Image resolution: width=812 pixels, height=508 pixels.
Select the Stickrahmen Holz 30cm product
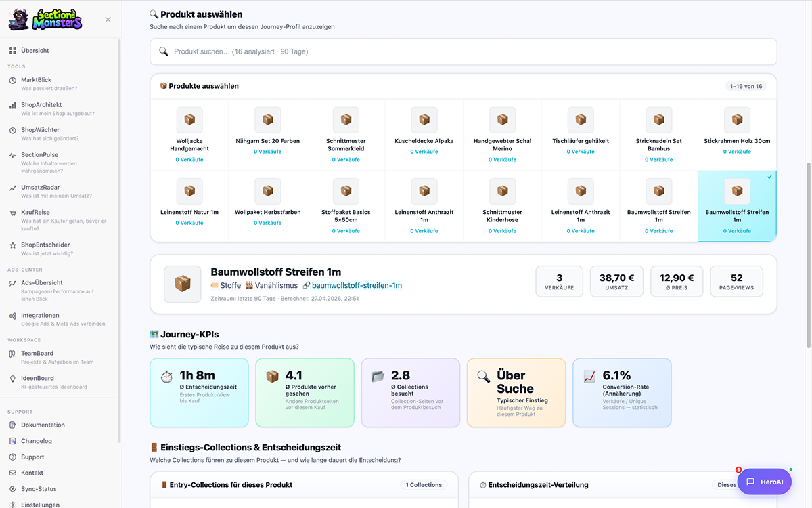click(x=737, y=135)
